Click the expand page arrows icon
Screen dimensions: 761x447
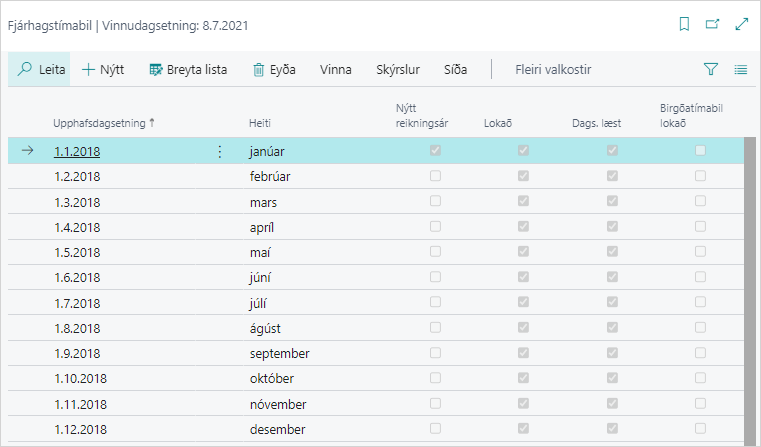tap(741, 24)
